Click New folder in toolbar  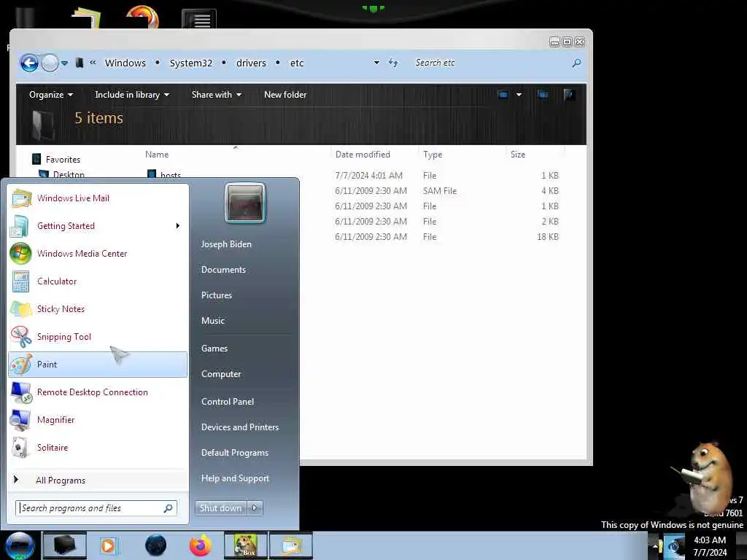click(x=285, y=95)
